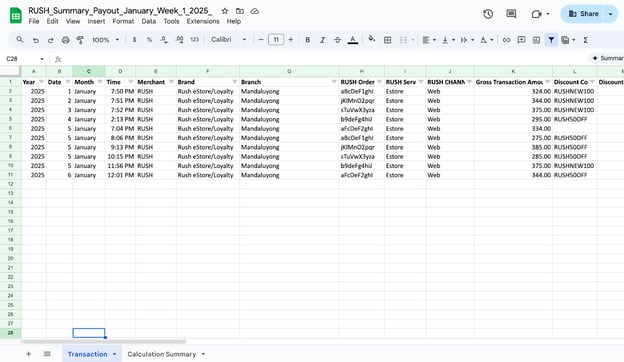The width and height of the screenshot is (624, 362).
Task: Switch to Calculation Summary sheet tab
Action: (162, 354)
